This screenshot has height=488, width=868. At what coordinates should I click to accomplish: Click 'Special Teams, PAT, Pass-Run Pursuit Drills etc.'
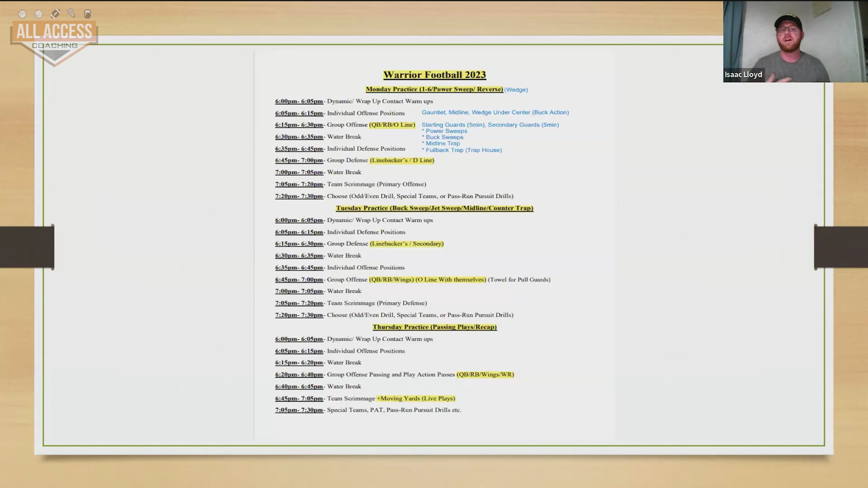click(x=394, y=410)
